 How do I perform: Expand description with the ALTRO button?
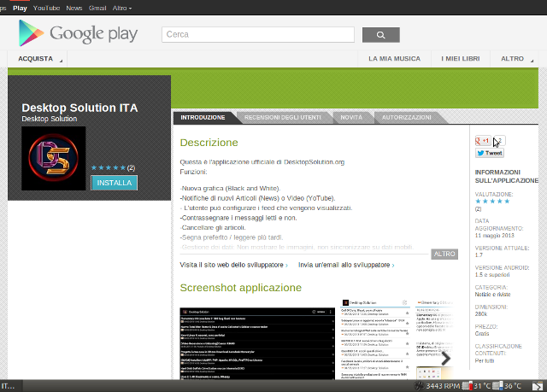point(444,254)
